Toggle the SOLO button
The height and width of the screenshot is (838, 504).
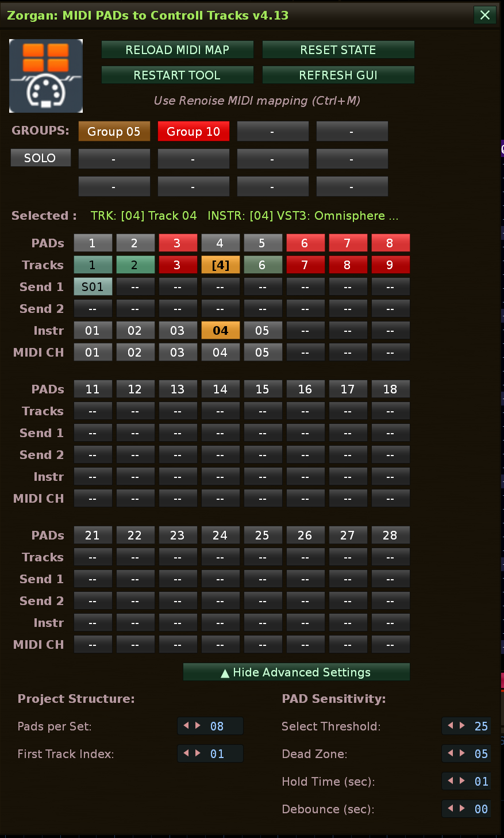tap(40, 158)
